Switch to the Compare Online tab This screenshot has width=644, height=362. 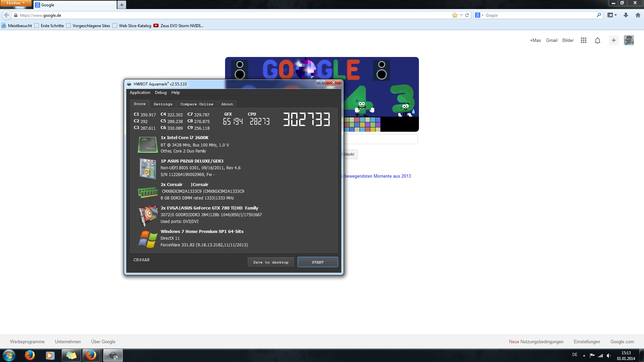(x=197, y=104)
